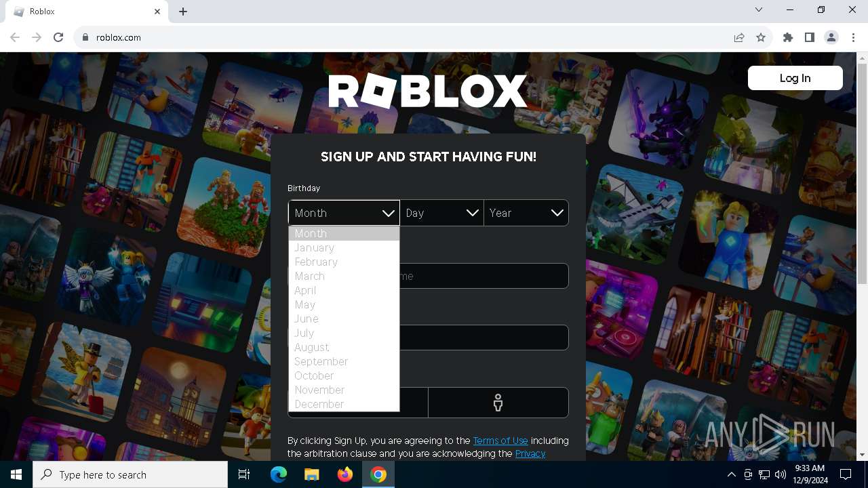This screenshot has width=868, height=488.
Task: Open Windows Start menu
Action: (x=16, y=474)
